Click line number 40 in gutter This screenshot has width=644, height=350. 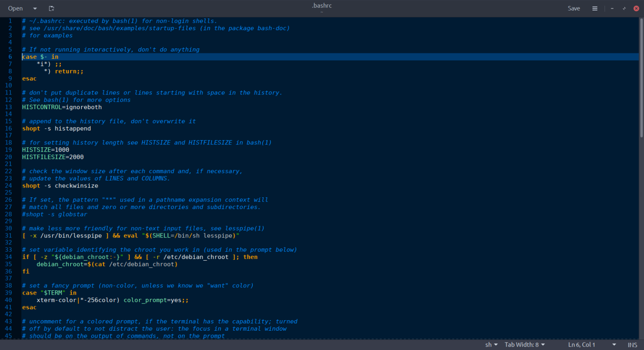point(8,300)
